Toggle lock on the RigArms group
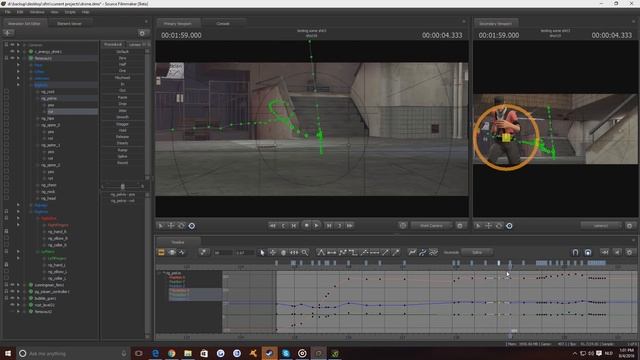The height and width of the screenshot is (360, 640). [6, 211]
